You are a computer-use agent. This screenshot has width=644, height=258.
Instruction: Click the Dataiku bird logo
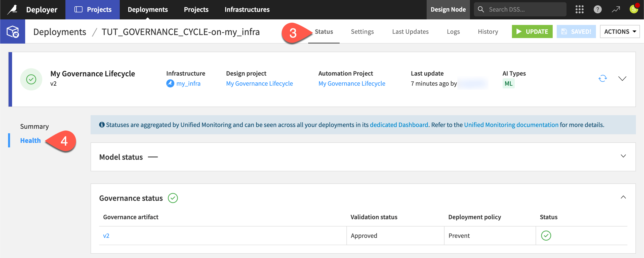(11, 9)
